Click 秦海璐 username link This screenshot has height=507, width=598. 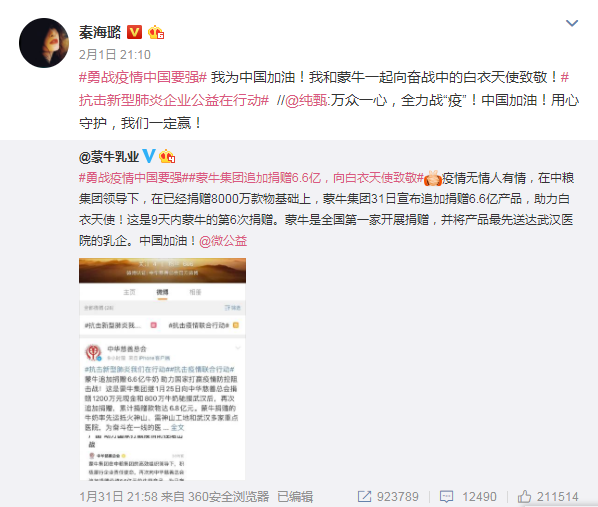[100, 32]
